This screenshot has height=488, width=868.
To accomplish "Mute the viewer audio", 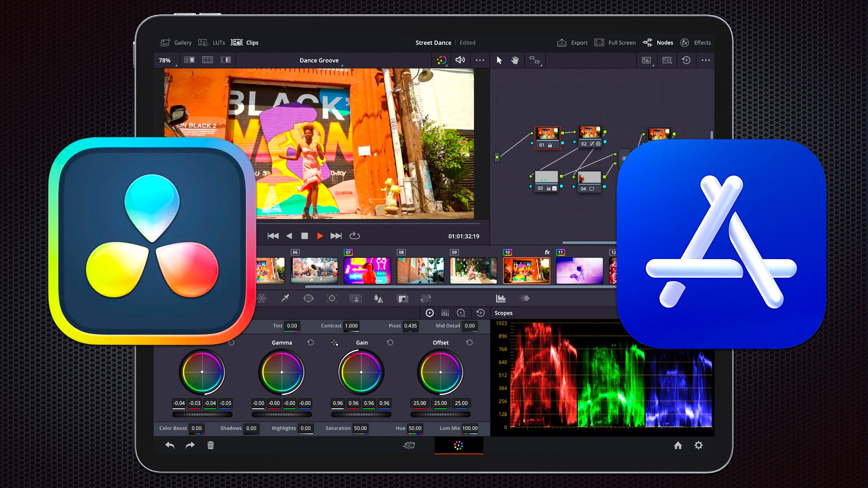I will [460, 60].
